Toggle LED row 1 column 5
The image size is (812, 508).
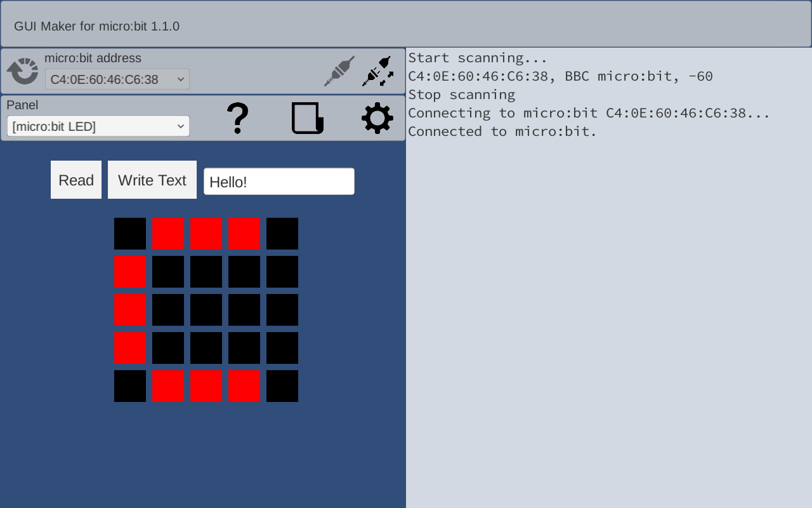pos(282,234)
